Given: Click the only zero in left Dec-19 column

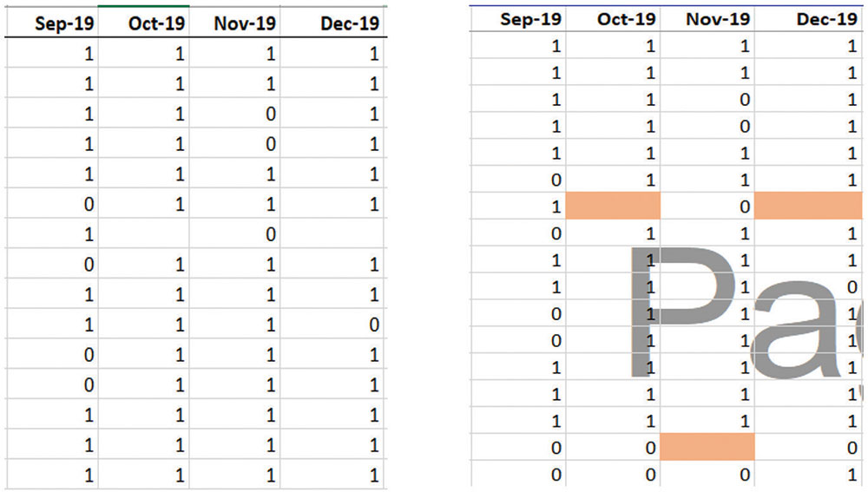Looking at the screenshot, I should click(373, 325).
